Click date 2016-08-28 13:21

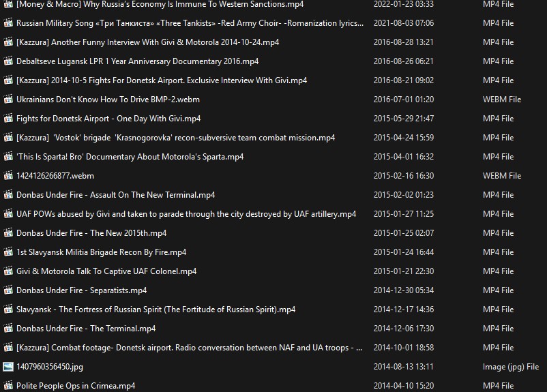404,42
